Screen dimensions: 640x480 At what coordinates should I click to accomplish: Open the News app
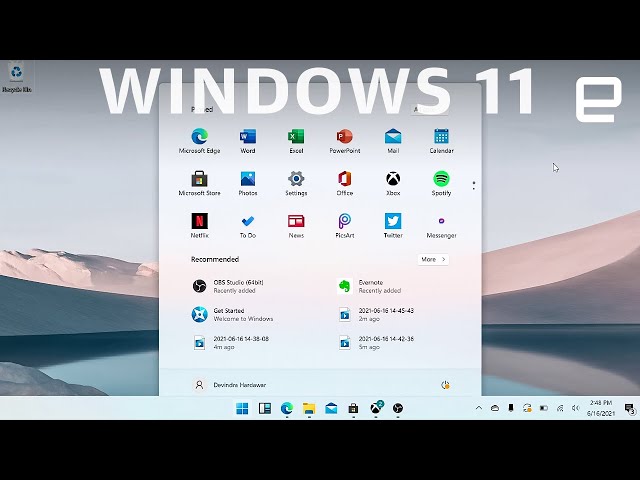pos(296,226)
